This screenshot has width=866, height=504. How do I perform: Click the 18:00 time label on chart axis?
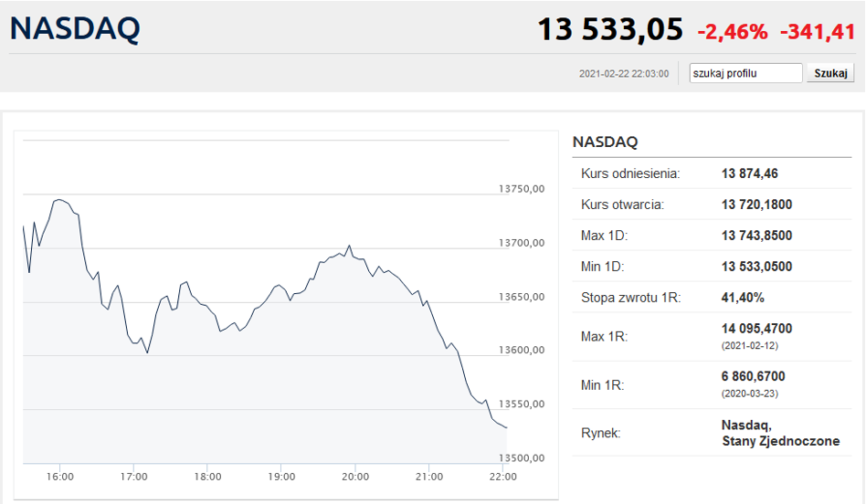coord(207,477)
